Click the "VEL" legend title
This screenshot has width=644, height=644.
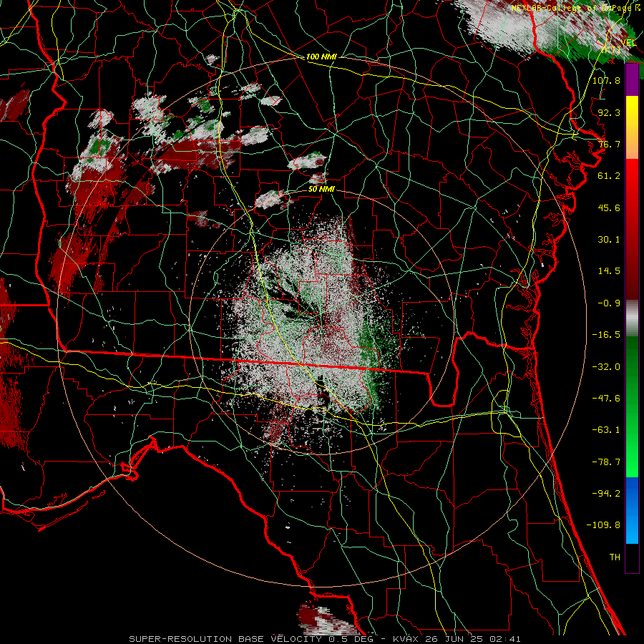[628, 42]
